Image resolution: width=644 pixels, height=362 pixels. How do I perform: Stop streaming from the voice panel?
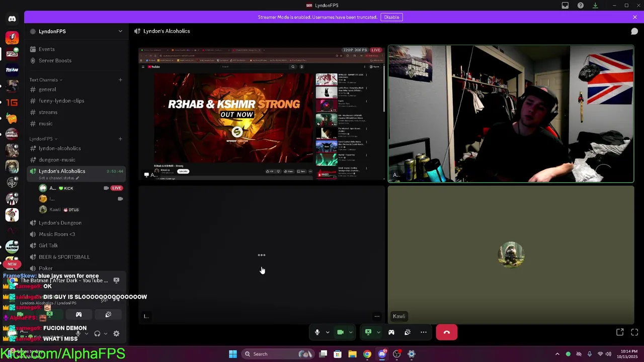(x=49, y=315)
